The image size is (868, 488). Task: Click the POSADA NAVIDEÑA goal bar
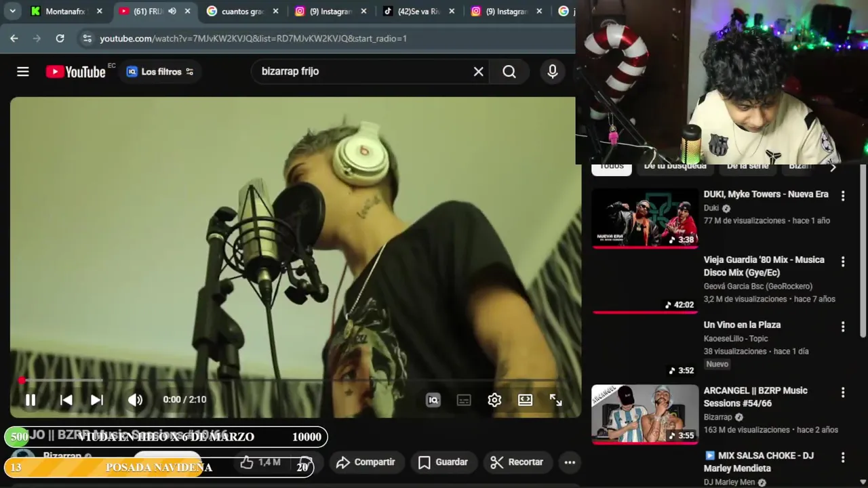click(159, 467)
